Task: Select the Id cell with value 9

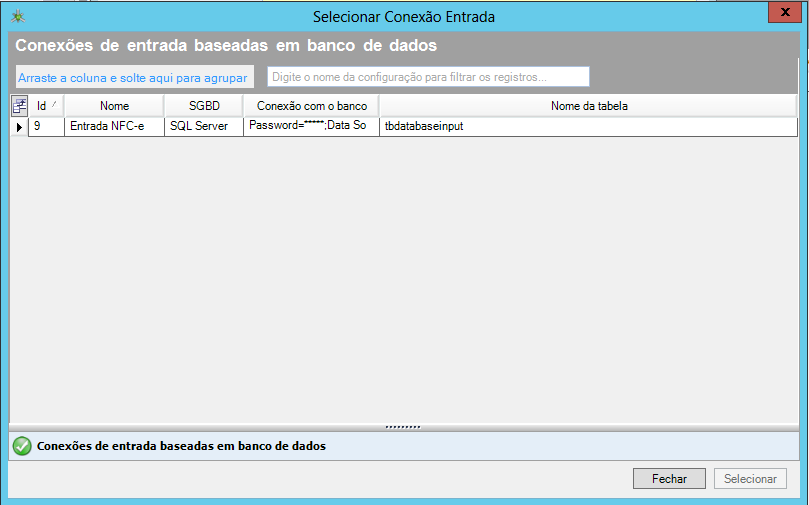Action: pos(46,126)
